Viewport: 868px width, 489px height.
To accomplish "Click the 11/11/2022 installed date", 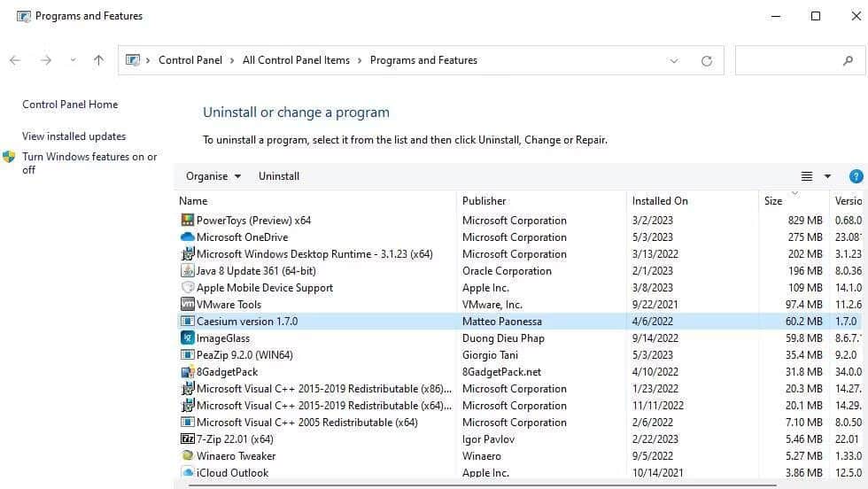I will [657, 406].
